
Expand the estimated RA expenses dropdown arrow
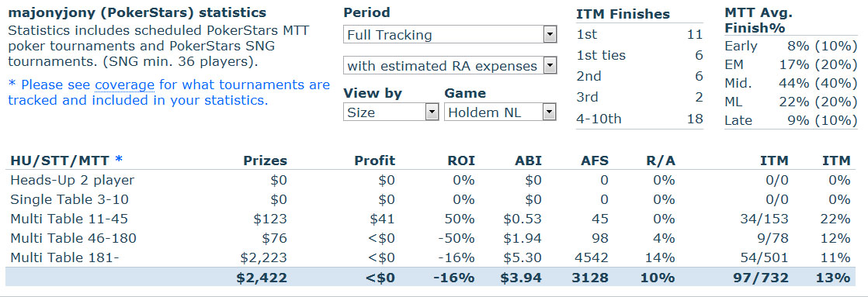pos(549,66)
